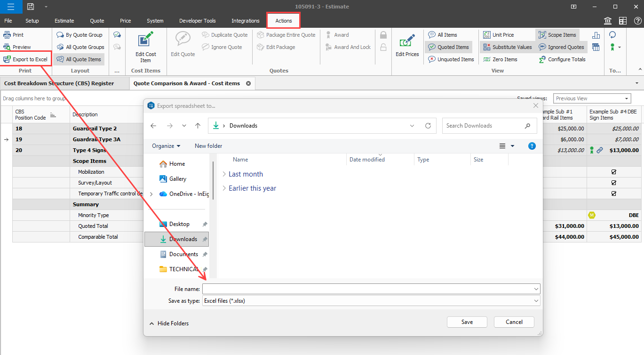The height and width of the screenshot is (355, 644).
Task: Expand the Last month file group
Action: [x=224, y=174]
